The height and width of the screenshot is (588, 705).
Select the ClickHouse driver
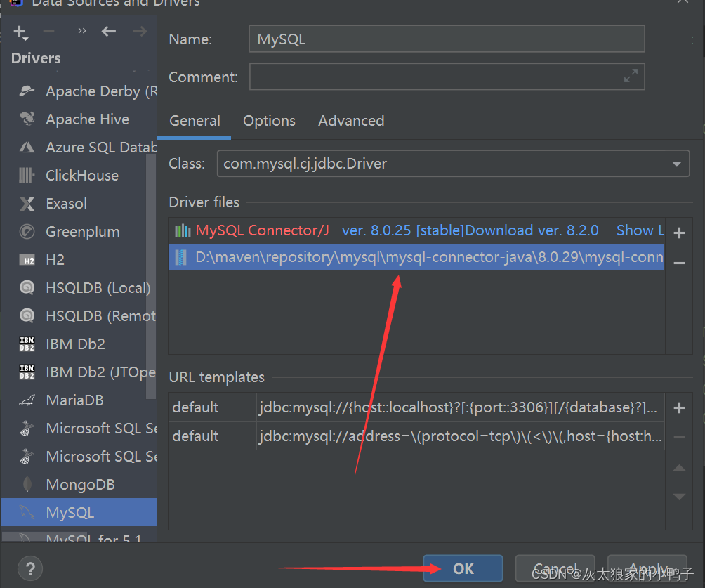[x=79, y=176]
